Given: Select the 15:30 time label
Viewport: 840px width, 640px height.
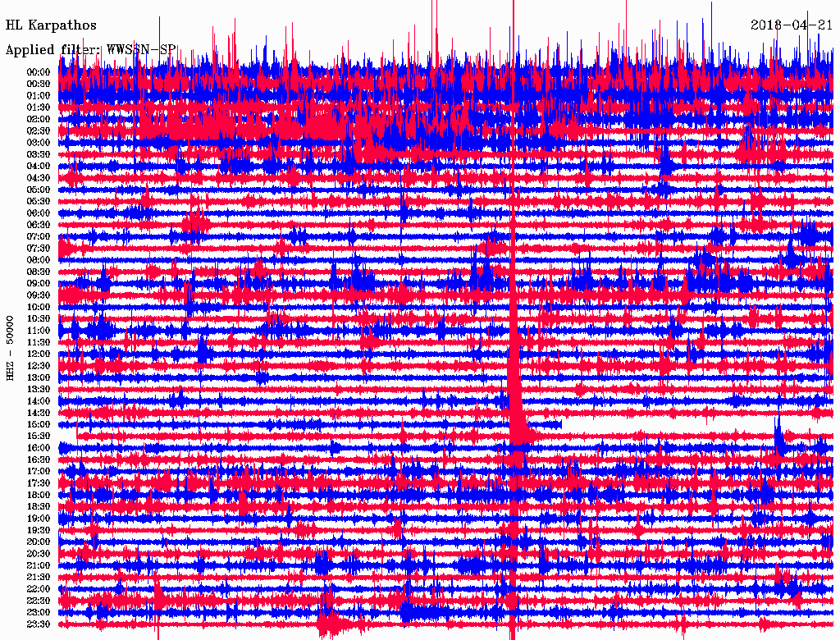Looking at the screenshot, I should [x=38, y=437].
